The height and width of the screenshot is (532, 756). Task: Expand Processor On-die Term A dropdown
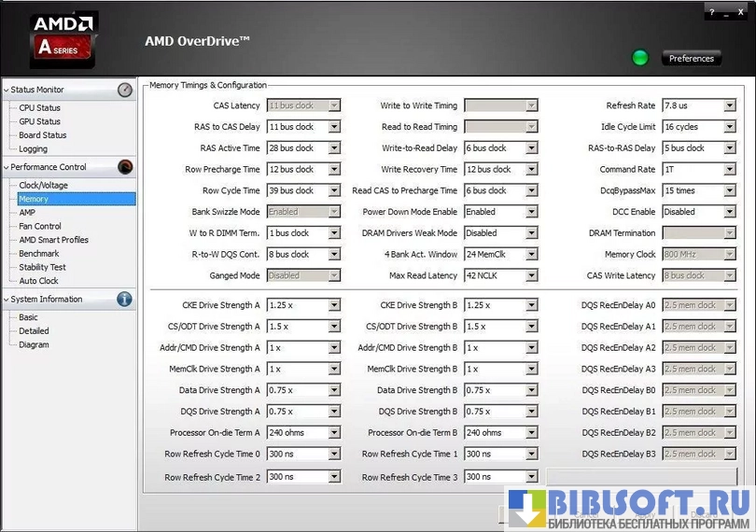click(333, 433)
